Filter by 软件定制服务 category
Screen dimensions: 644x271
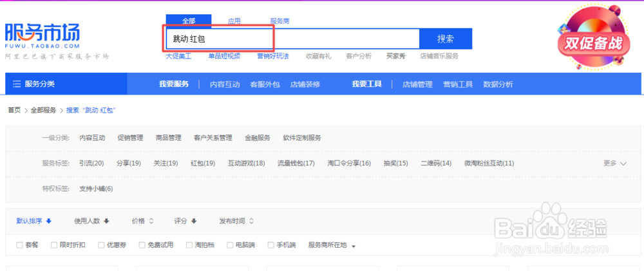302,138
